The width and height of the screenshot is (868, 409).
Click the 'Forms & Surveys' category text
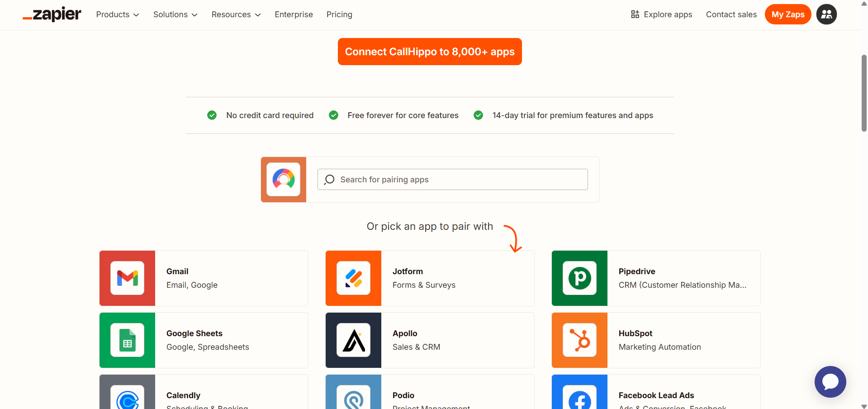[424, 285]
